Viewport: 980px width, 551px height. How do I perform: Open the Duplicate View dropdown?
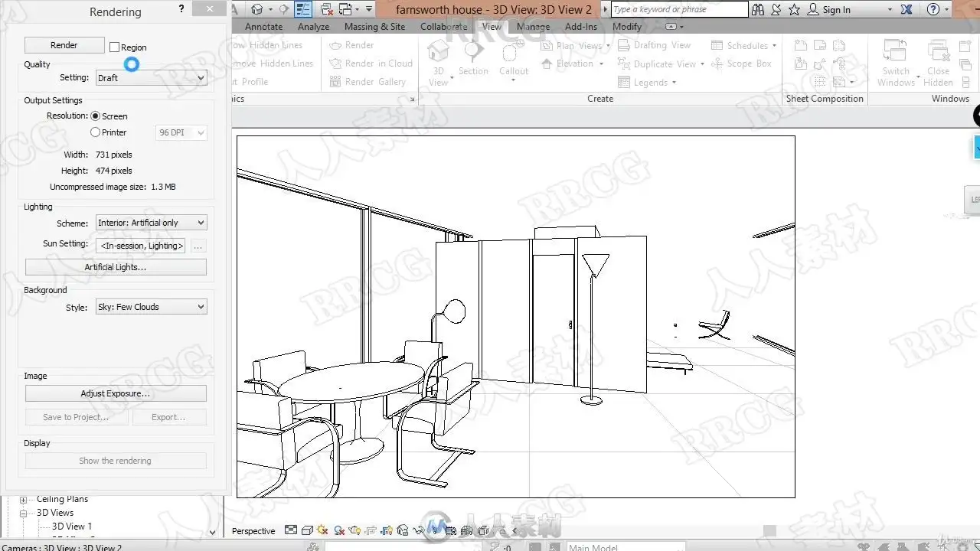tap(661, 64)
